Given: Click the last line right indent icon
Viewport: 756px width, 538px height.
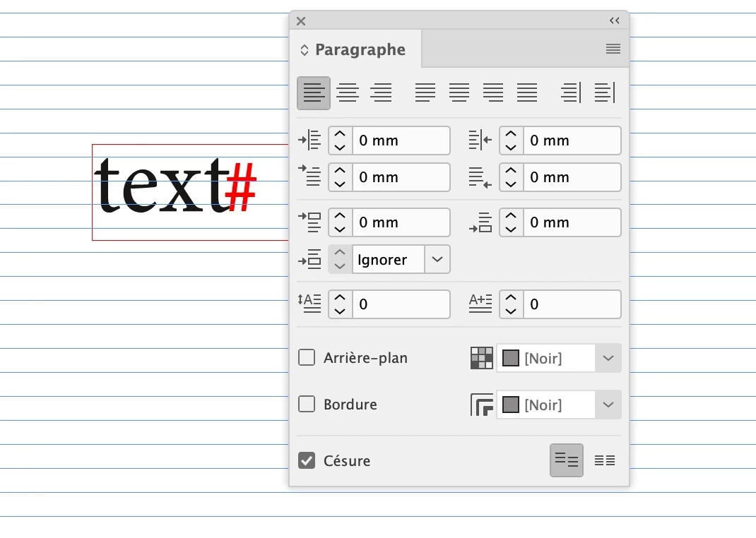Looking at the screenshot, I should pyautogui.click(x=480, y=177).
